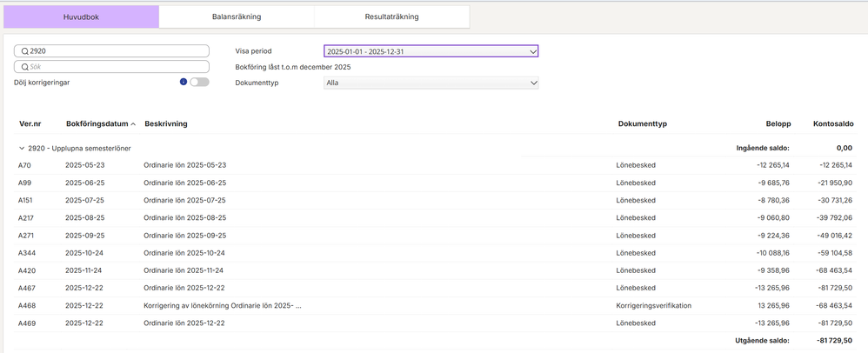Open the Visa period dropdown

tap(431, 51)
